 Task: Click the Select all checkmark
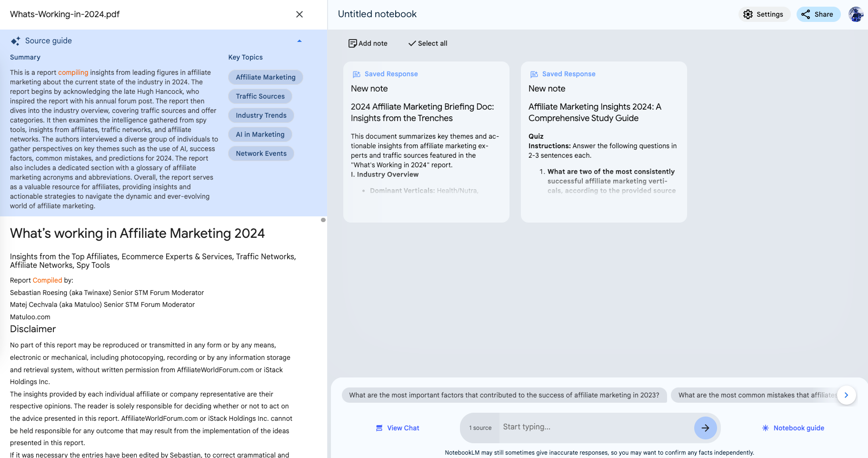point(412,43)
